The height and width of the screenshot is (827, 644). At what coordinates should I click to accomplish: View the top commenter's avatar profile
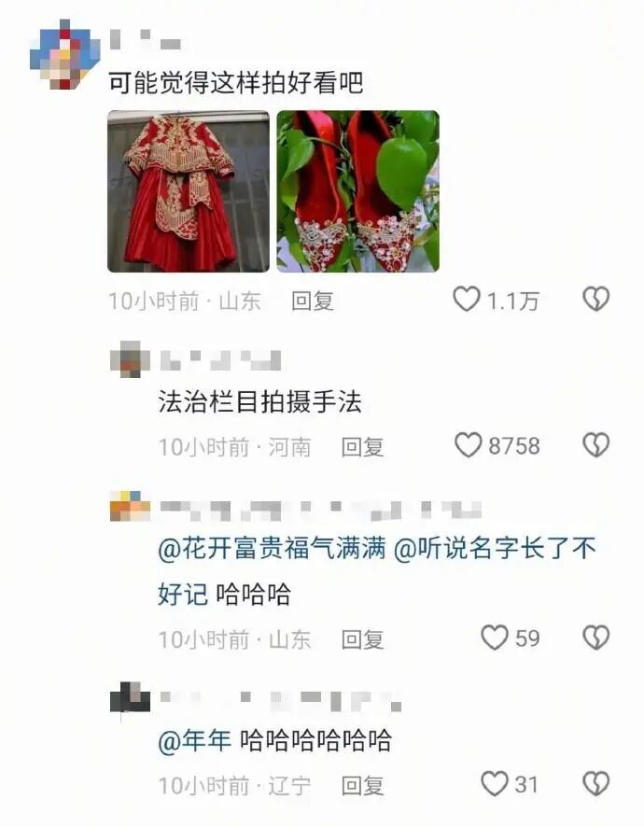(65, 54)
